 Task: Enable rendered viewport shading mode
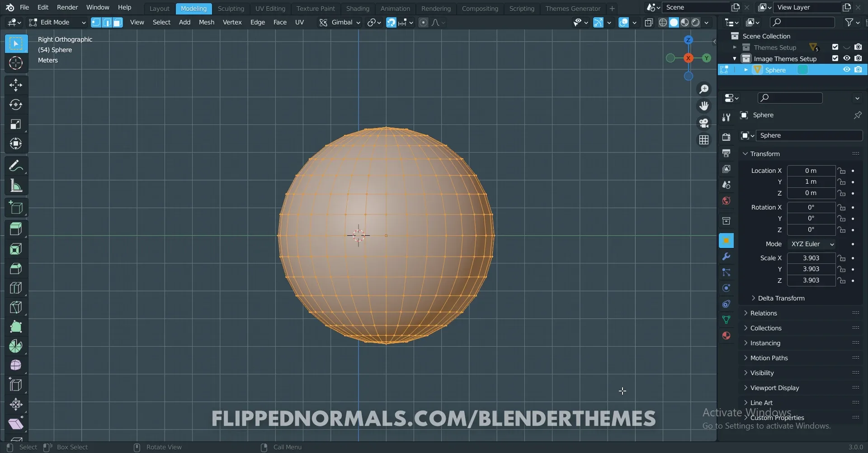695,22
